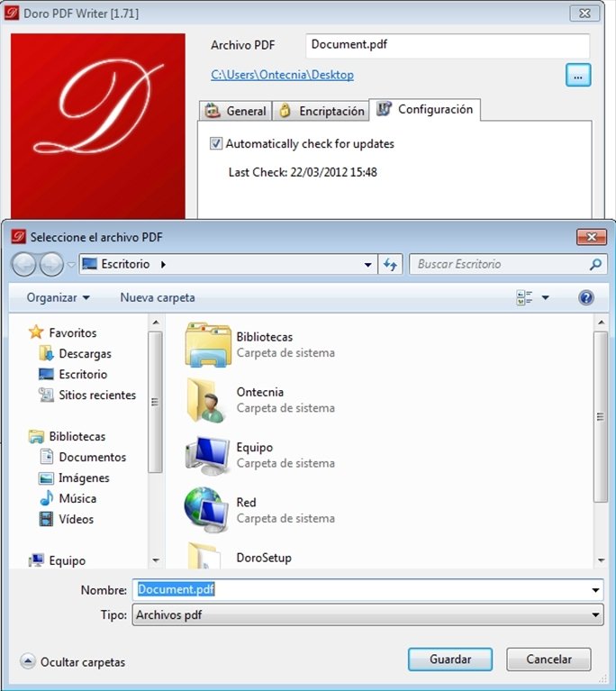Open the Nombre field dropdown arrow
This screenshot has height=691, width=616.
point(595,589)
